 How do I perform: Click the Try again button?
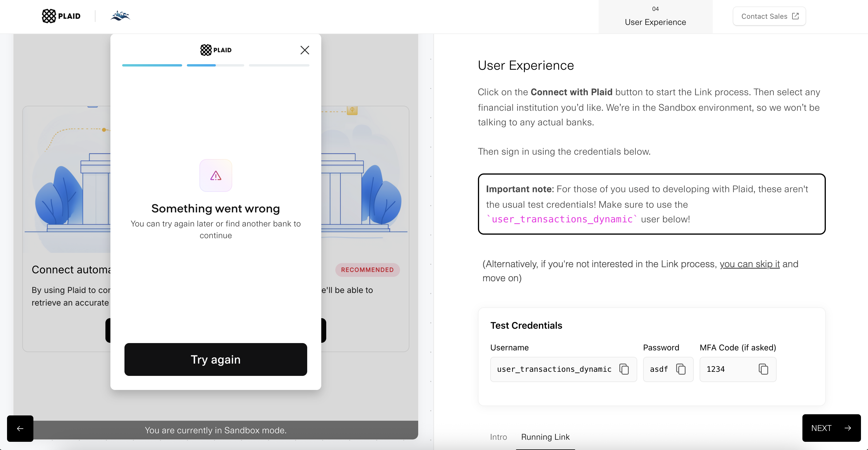click(x=216, y=360)
